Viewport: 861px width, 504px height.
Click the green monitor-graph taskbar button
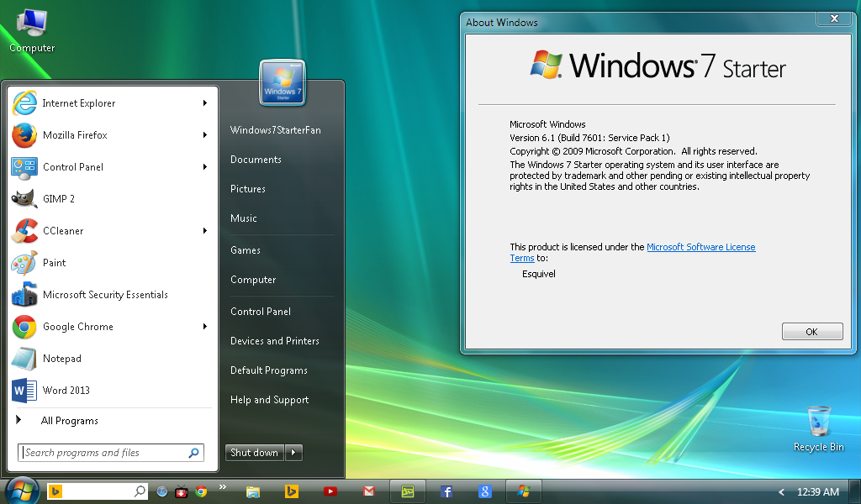click(x=408, y=491)
